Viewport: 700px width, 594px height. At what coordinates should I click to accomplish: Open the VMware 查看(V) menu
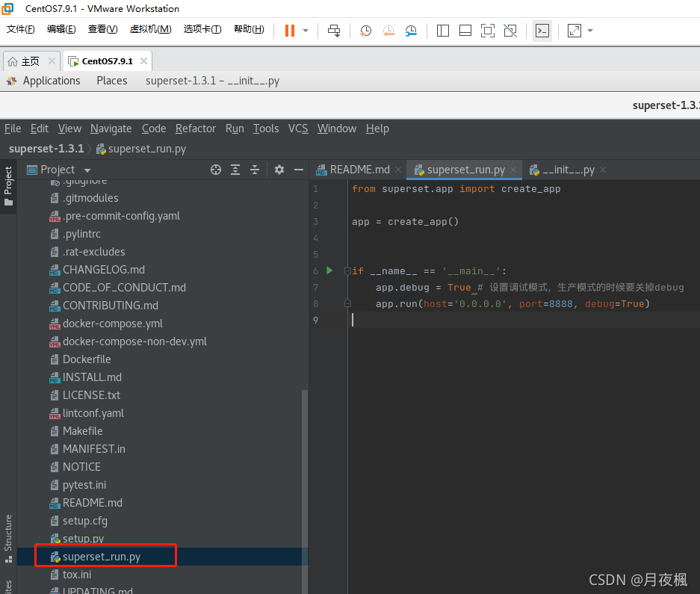click(102, 29)
